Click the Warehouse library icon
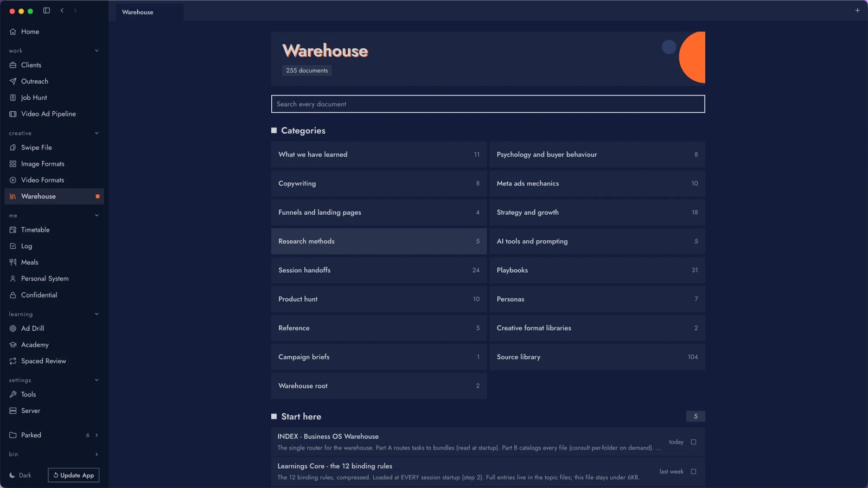868x488 pixels. pyautogui.click(x=13, y=196)
